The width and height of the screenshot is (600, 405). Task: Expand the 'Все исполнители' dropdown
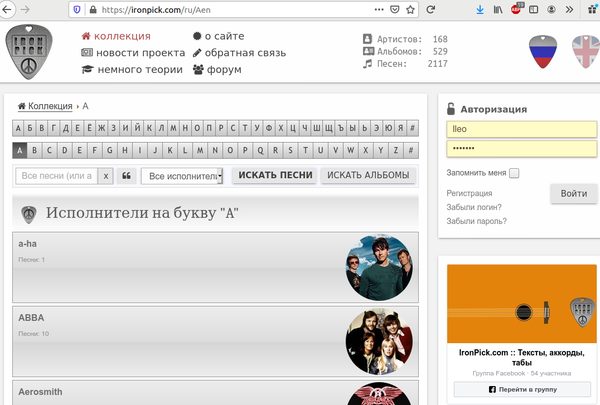(182, 176)
